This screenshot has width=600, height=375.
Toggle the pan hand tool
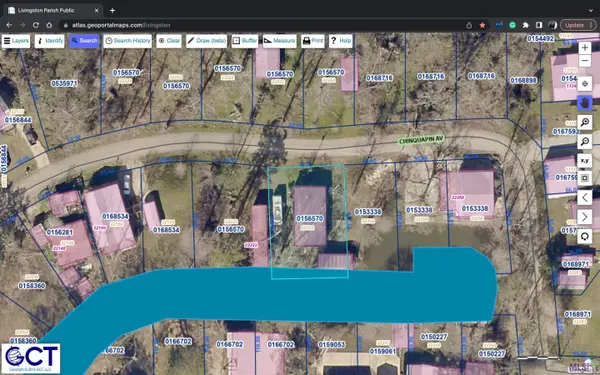[585, 103]
